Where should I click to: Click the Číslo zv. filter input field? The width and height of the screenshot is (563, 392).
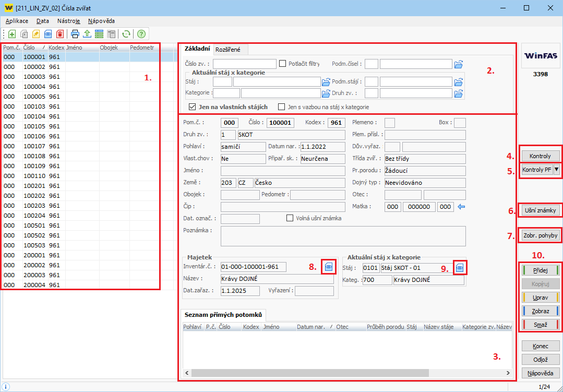coord(244,64)
